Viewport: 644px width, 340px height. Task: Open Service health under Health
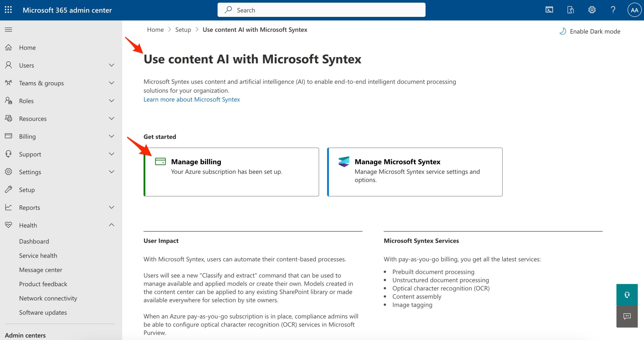[x=38, y=256]
